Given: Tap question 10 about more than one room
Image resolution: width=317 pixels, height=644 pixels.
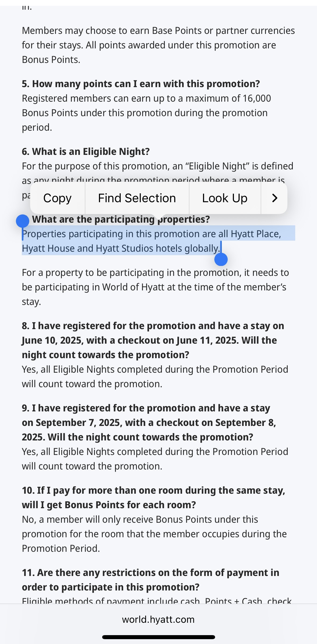Looking at the screenshot, I should pyautogui.click(x=154, y=498).
